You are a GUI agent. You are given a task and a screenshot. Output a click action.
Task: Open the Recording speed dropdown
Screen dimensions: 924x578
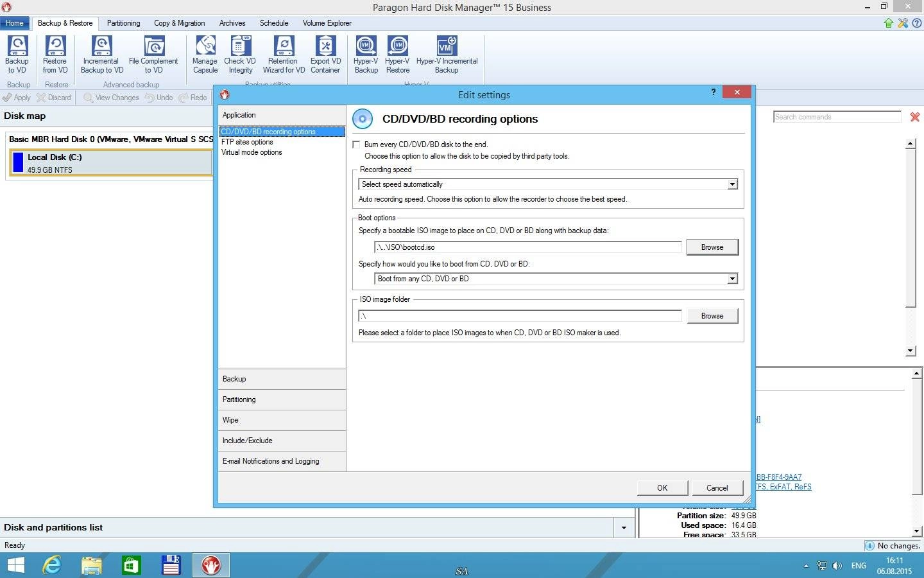pos(732,184)
